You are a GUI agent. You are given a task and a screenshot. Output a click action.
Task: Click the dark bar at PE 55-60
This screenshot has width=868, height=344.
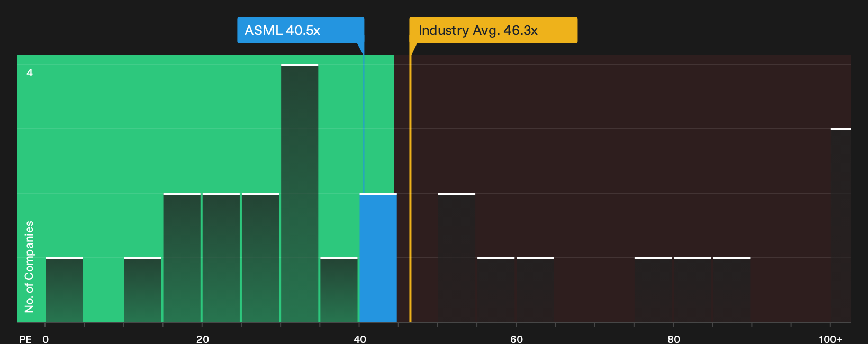(496, 289)
